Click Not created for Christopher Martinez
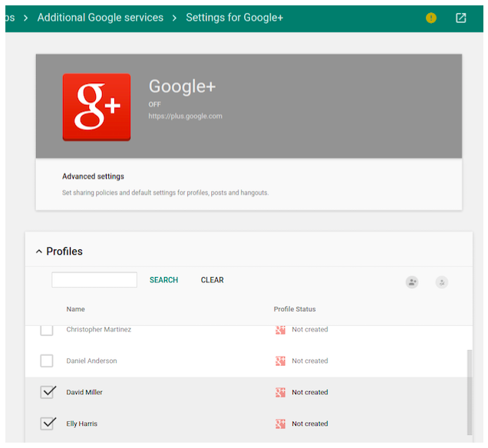The height and width of the screenshot is (448, 488). pos(310,329)
